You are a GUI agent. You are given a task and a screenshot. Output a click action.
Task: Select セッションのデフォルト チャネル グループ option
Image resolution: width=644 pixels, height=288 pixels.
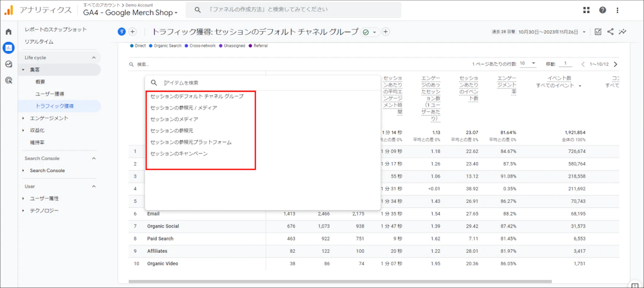197,96
